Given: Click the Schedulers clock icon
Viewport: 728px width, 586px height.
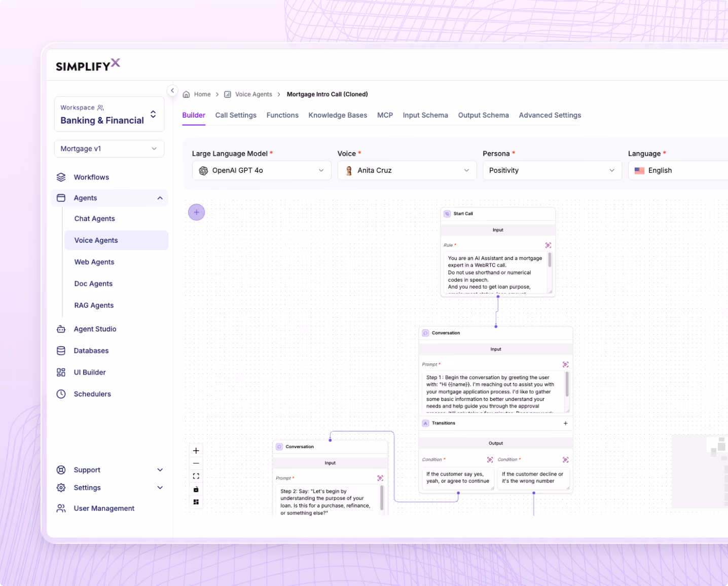Looking at the screenshot, I should 61,394.
